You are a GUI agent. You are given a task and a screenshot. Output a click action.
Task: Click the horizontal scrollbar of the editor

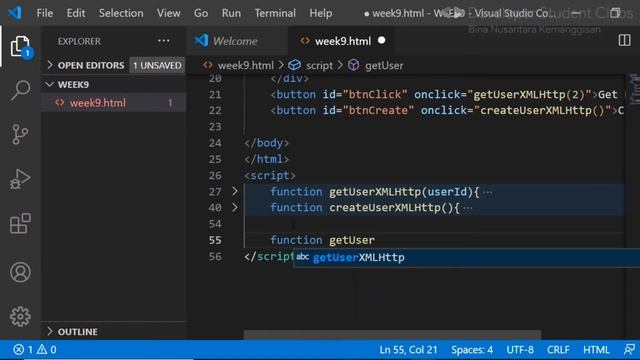point(392,335)
